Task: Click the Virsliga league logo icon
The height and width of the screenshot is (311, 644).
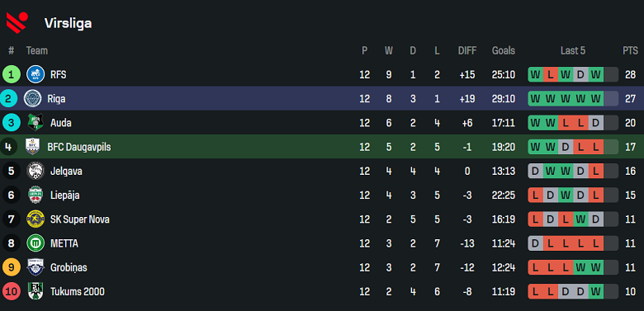Action: point(17,22)
